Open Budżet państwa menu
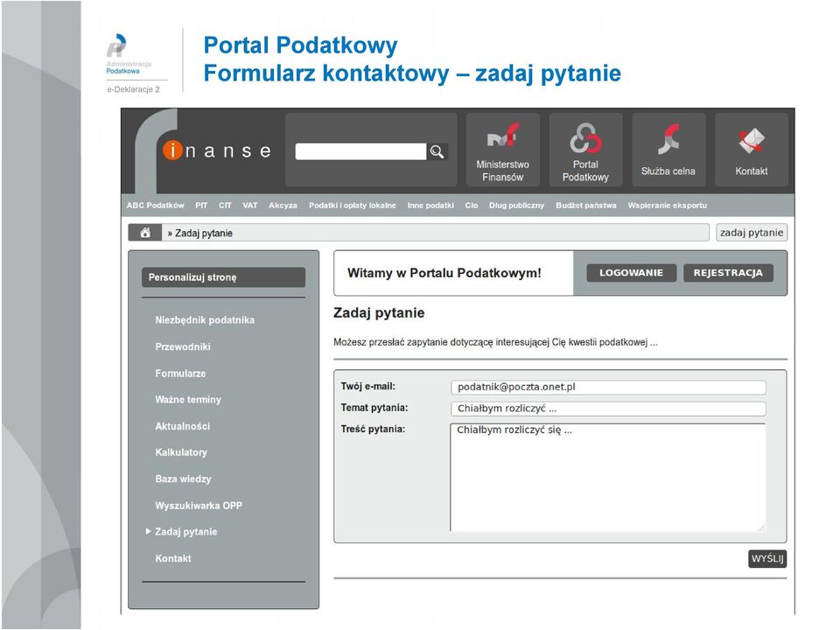The width and height of the screenshot is (840, 630). (586, 206)
